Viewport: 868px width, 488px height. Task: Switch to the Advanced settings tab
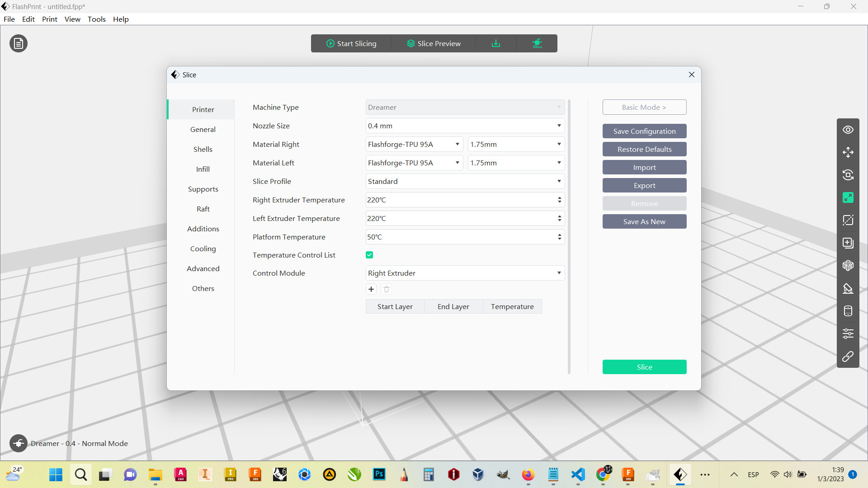[x=203, y=268]
